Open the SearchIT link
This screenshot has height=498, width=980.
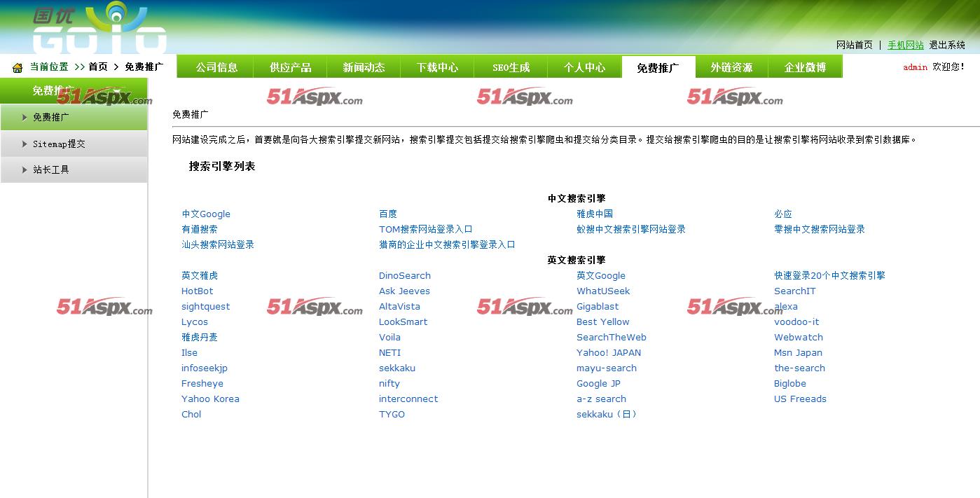795,291
